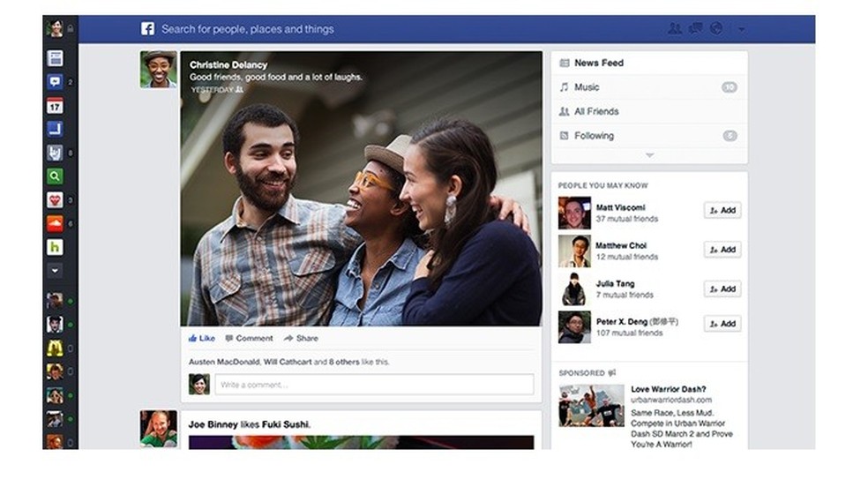Image resolution: width=868 pixels, height=487 pixels.
Task: View 37 mutual friends with Matt
Action: (x=627, y=219)
